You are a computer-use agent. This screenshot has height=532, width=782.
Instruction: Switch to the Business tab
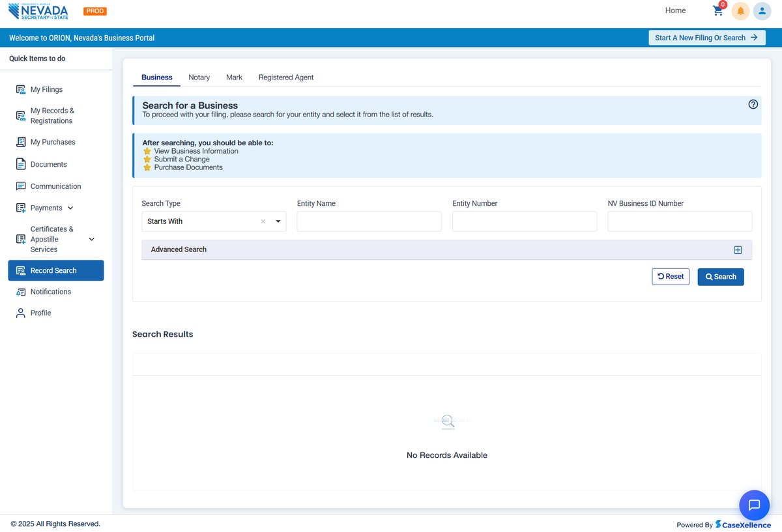tap(157, 77)
